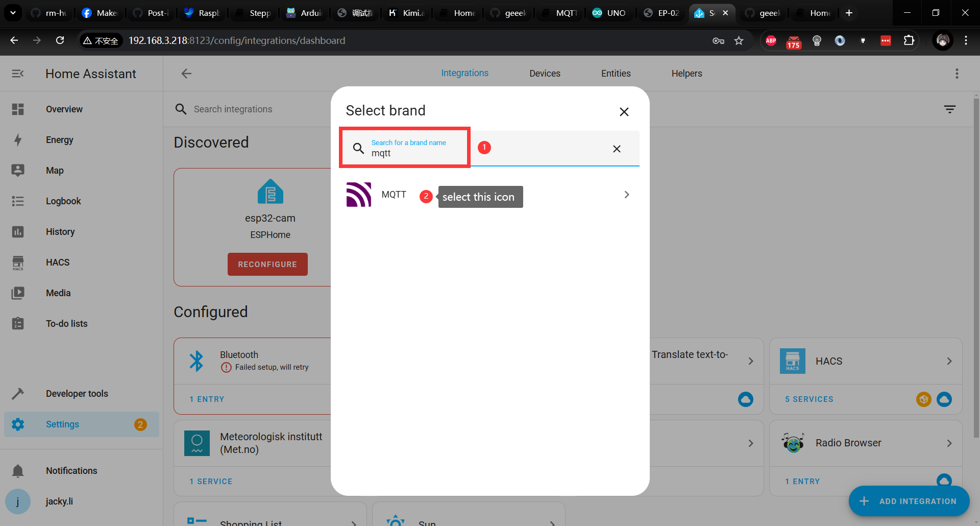The height and width of the screenshot is (526, 980).
Task: Click the HACS integration card icon
Action: [793, 361]
